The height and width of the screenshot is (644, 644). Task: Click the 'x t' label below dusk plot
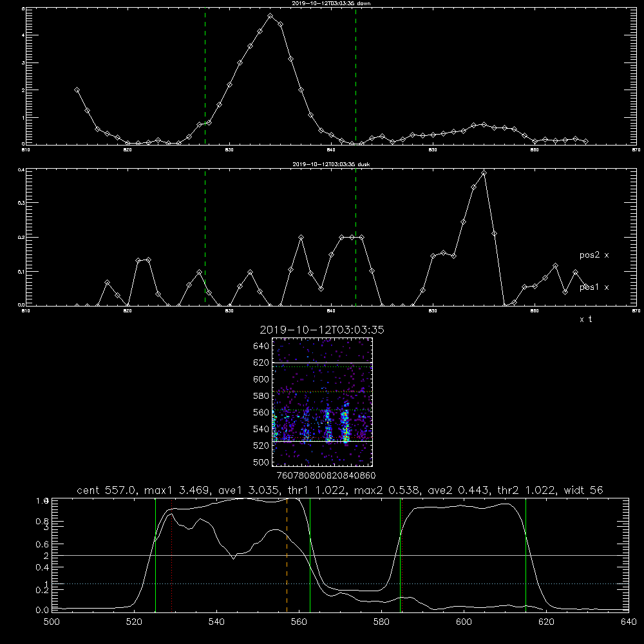coord(585,319)
